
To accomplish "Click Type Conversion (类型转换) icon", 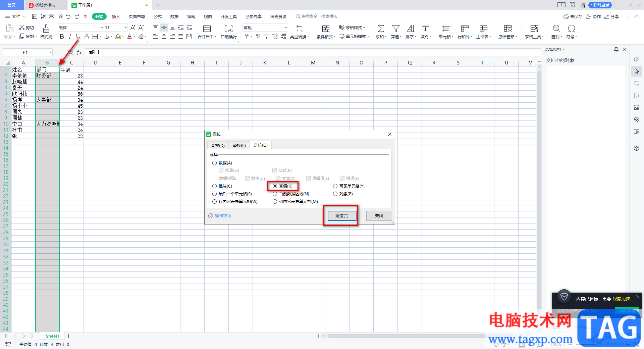I will coord(299,29).
